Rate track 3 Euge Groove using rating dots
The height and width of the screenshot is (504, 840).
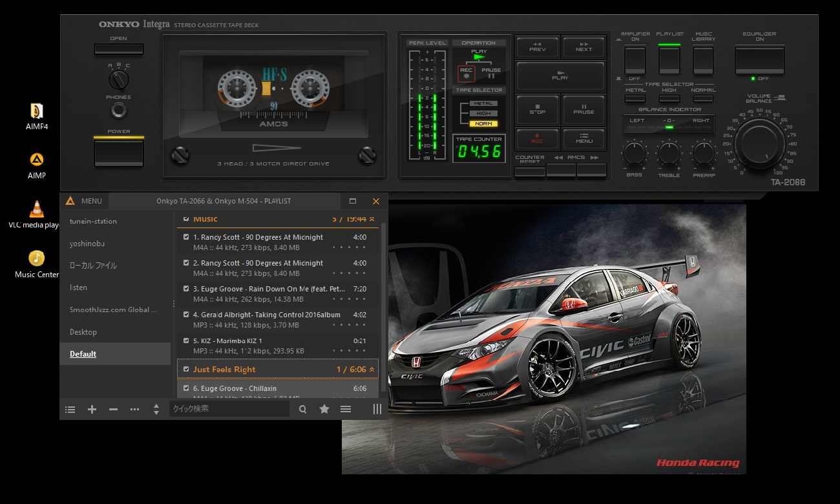coord(350,299)
